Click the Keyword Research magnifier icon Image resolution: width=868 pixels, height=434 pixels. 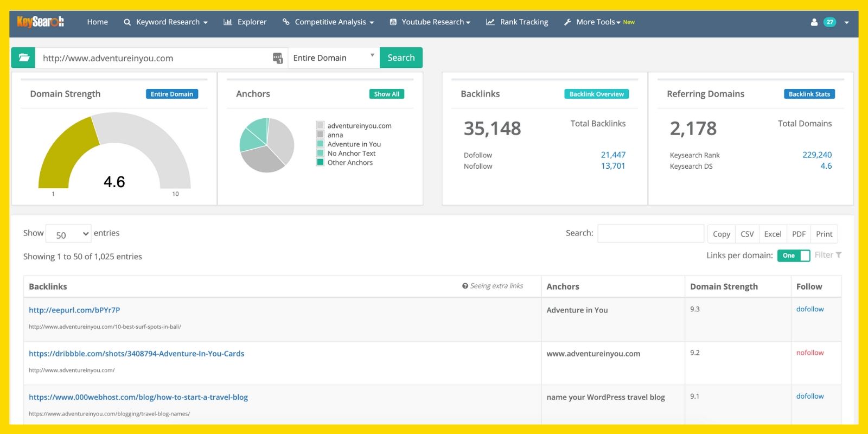coord(127,22)
